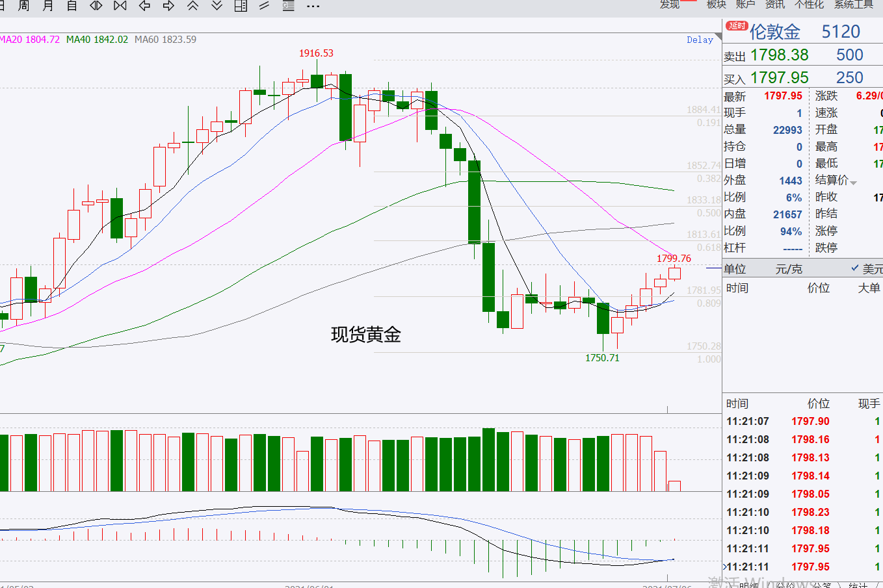
Task: Click the Fibonacci level 1852.74
Action: pos(704,166)
